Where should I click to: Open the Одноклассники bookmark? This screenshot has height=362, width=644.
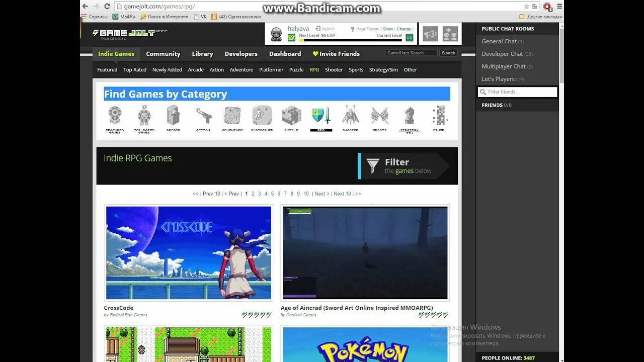[x=236, y=17]
